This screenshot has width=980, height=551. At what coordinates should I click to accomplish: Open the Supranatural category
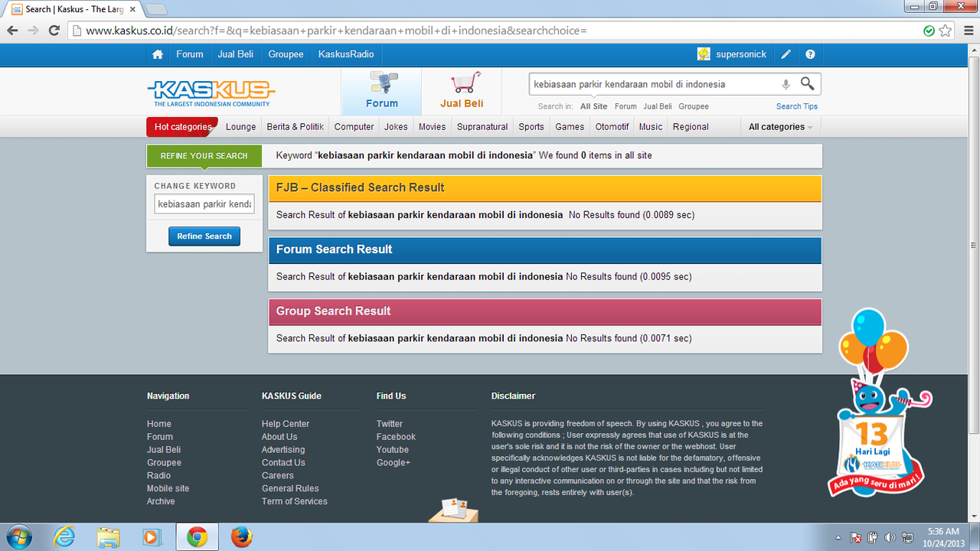coord(482,127)
